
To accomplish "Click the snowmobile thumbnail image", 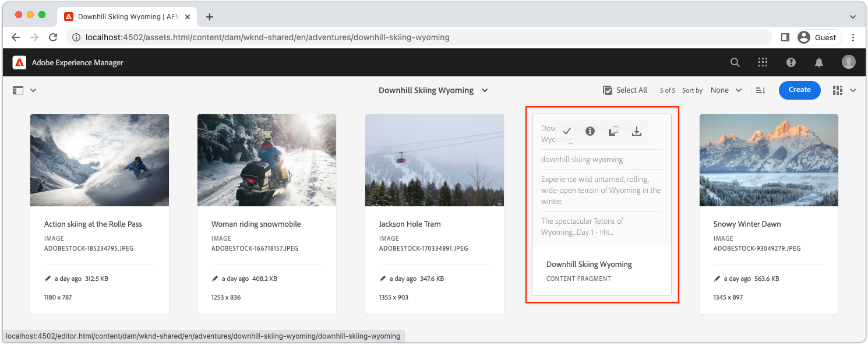I will [x=267, y=160].
